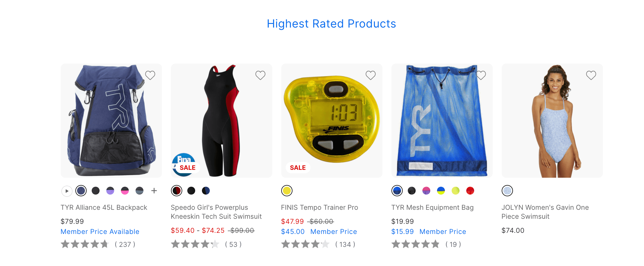Screen dimensions: 644x266
Task: Save TYR Mesh Equipment Bag via heart
Action: 481,75
